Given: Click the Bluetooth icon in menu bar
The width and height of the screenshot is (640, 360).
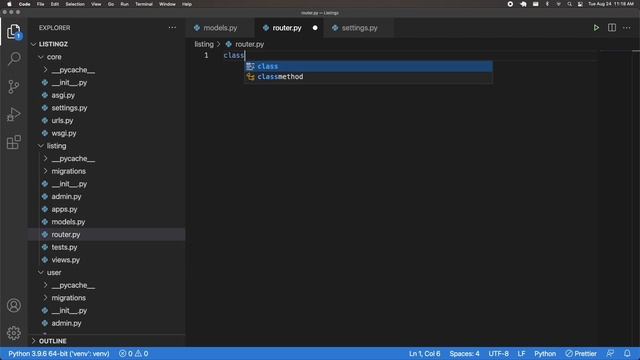Looking at the screenshot, I should (x=547, y=4).
